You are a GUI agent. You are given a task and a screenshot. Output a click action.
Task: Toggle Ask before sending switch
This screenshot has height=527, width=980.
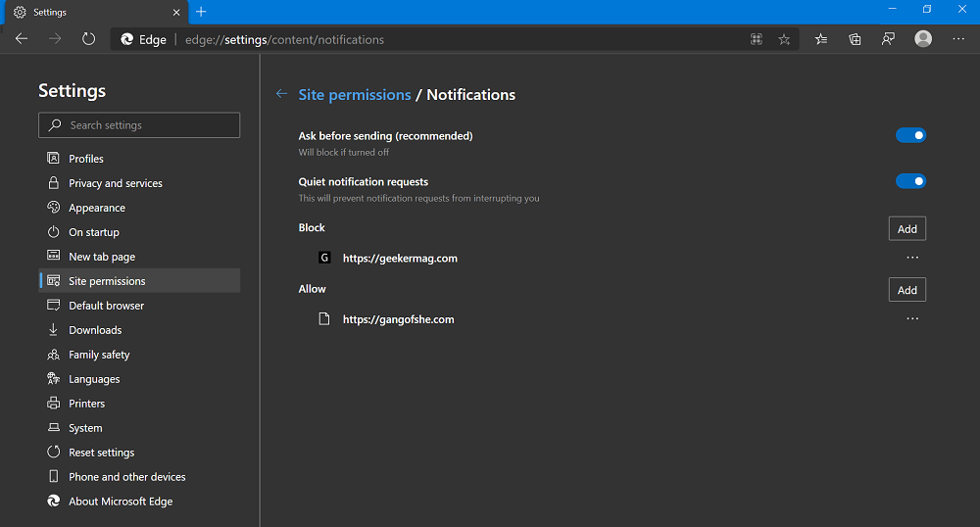[910, 135]
